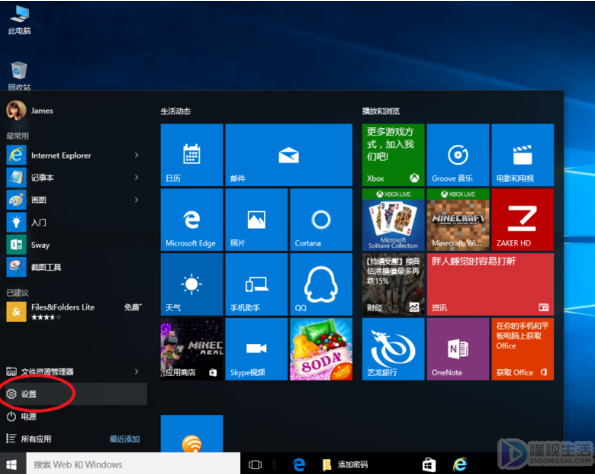This screenshot has height=474, width=595.
Task: Expand the Internet Explorer jump list arrow
Action: click(136, 155)
